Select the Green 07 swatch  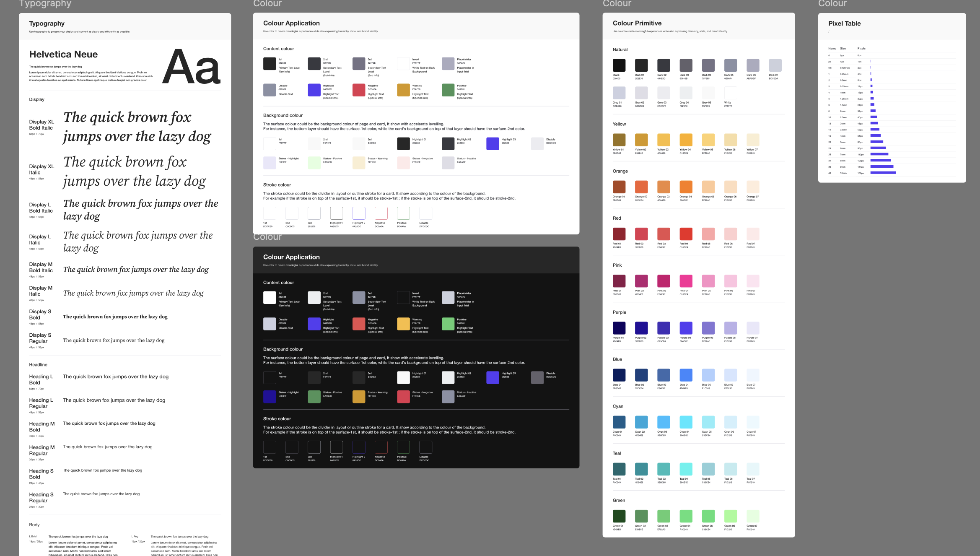(x=753, y=516)
